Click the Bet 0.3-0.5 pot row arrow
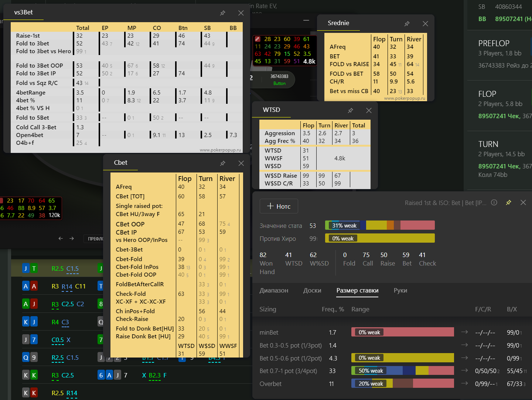 (464, 345)
